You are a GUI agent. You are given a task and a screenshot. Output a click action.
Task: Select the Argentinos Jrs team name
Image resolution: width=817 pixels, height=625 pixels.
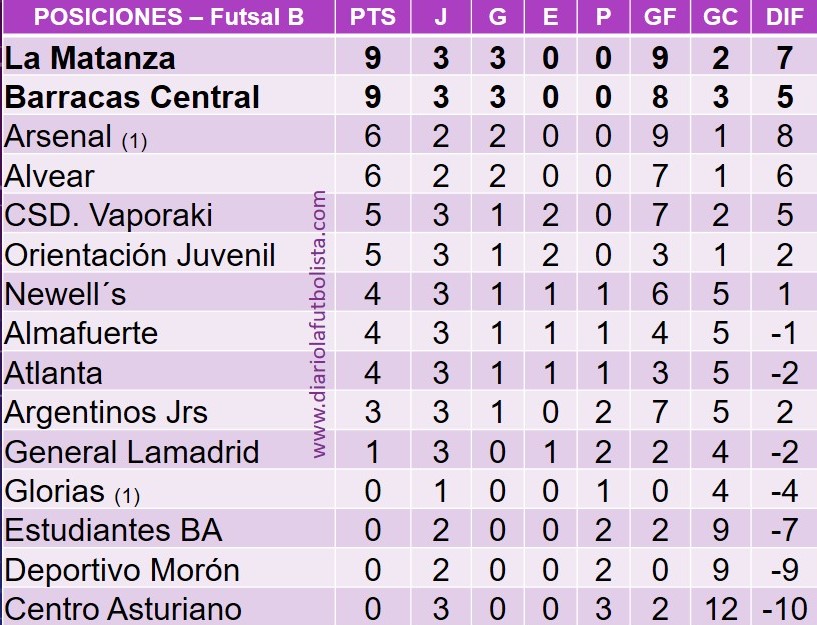(x=106, y=412)
